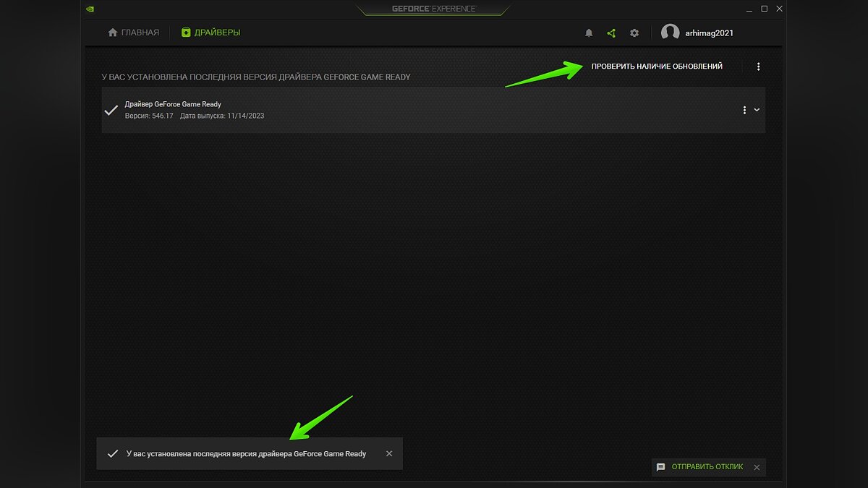Close the feedback bar with the X

coord(757,467)
